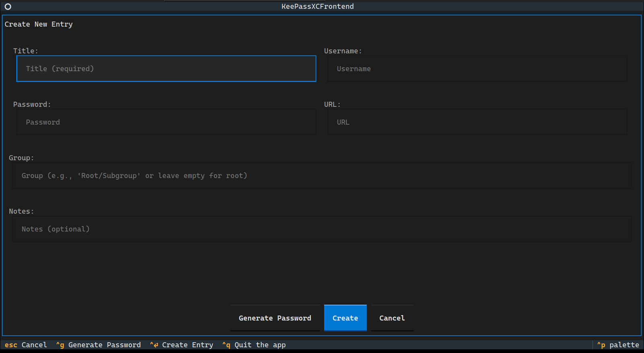Screen dimensions: 644x353
Task: Cancel entry creation with the Cancel button
Action: (x=392, y=318)
